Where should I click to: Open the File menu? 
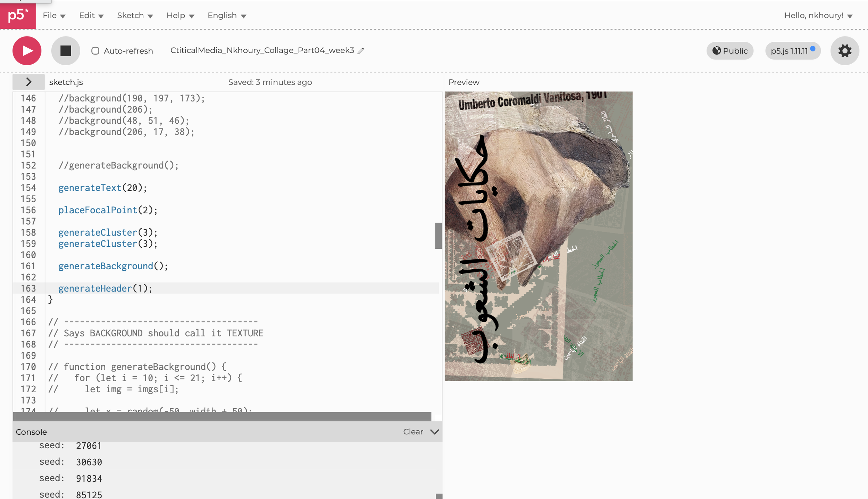point(54,16)
